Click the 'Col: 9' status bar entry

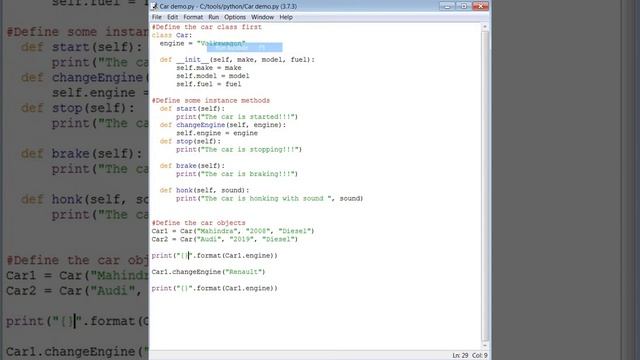(480, 356)
